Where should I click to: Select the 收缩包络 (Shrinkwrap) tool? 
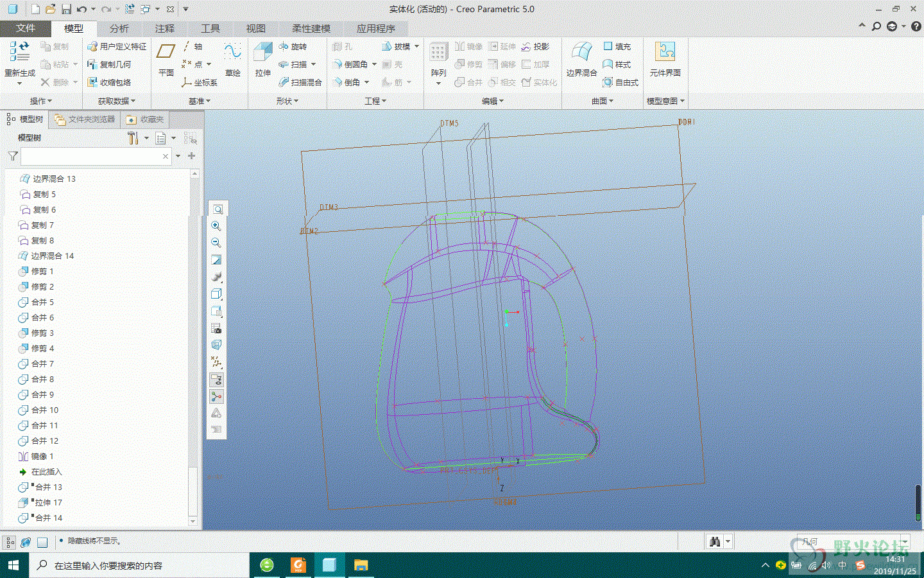pyautogui.click(x=109, y=82)
